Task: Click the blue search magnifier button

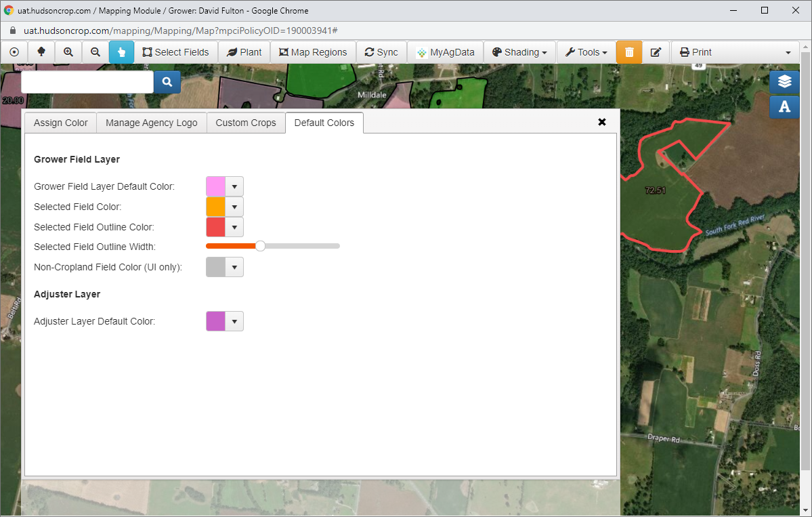Action: pyautogui.click(x=167, y=82)
